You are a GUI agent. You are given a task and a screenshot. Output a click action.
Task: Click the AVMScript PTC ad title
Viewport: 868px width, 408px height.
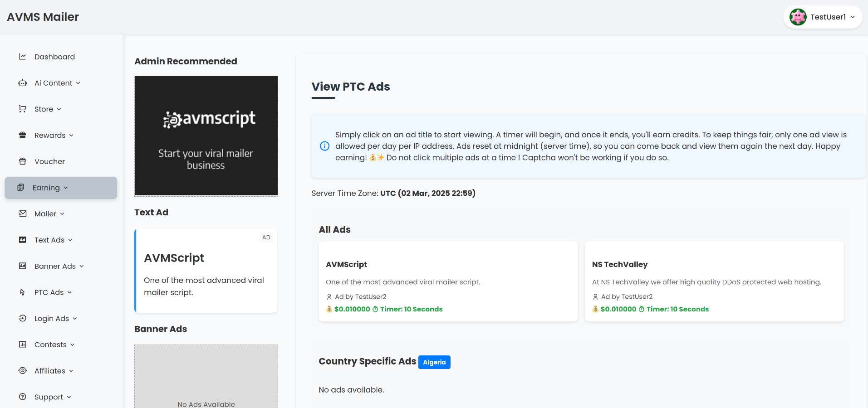coord(346,264)
